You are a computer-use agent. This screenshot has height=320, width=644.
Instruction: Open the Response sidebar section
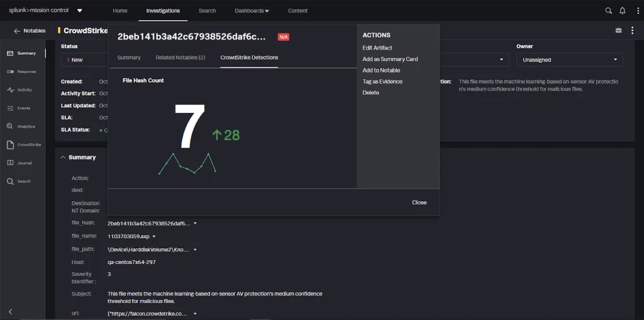click(x=22, y=72)
